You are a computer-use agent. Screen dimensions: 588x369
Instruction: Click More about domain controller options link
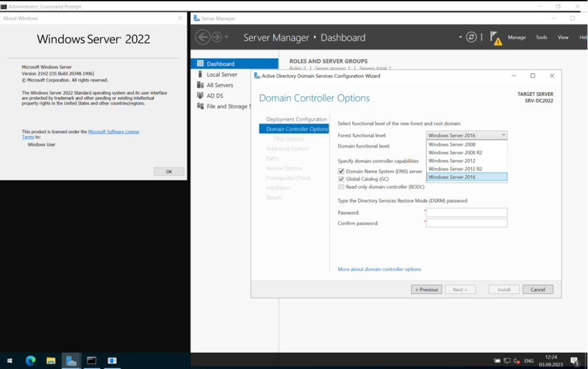coord(380,269)
